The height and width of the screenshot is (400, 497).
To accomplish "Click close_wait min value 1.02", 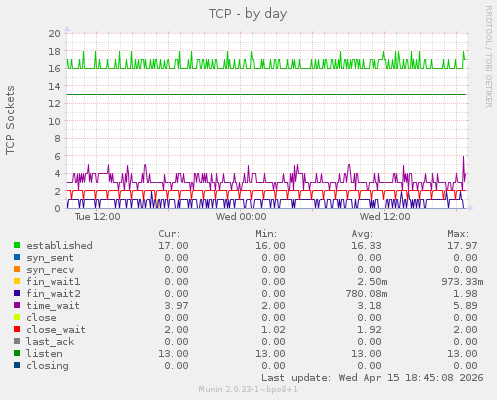I will (273, 330).
